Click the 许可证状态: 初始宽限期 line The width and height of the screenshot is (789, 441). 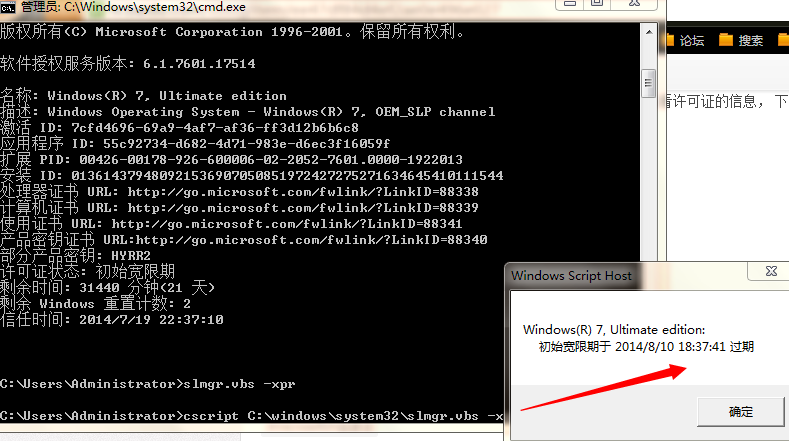point(88,272)
